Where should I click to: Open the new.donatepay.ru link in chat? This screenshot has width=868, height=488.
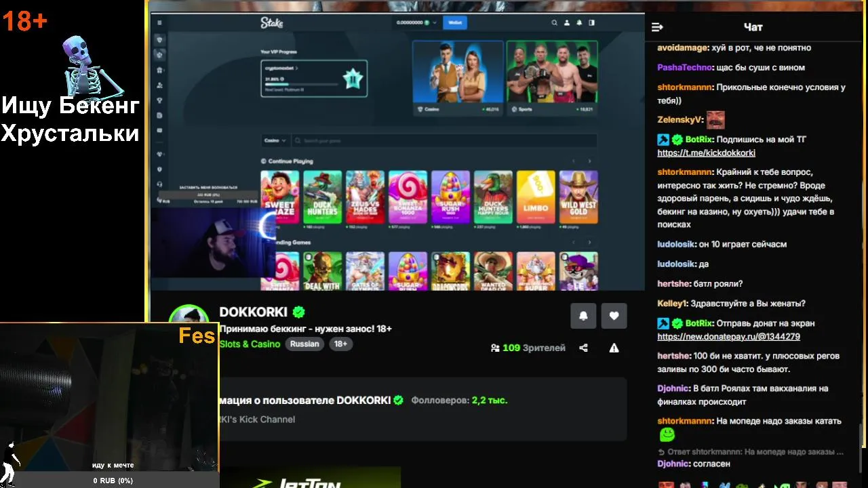[728, 336]
